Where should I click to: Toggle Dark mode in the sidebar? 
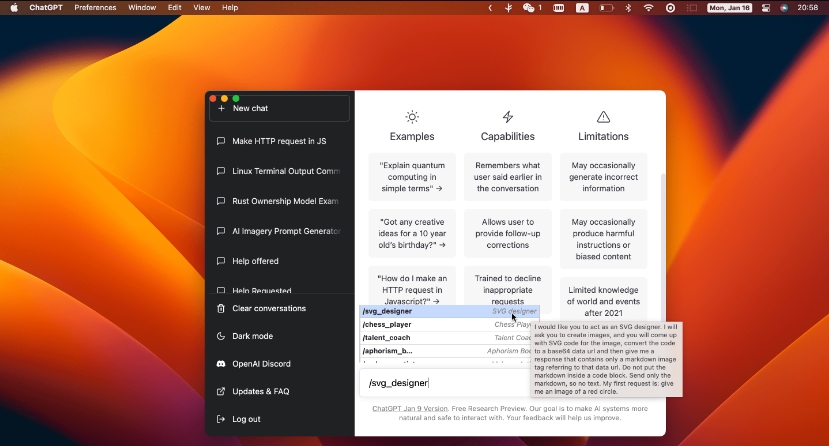click(252, 336)
